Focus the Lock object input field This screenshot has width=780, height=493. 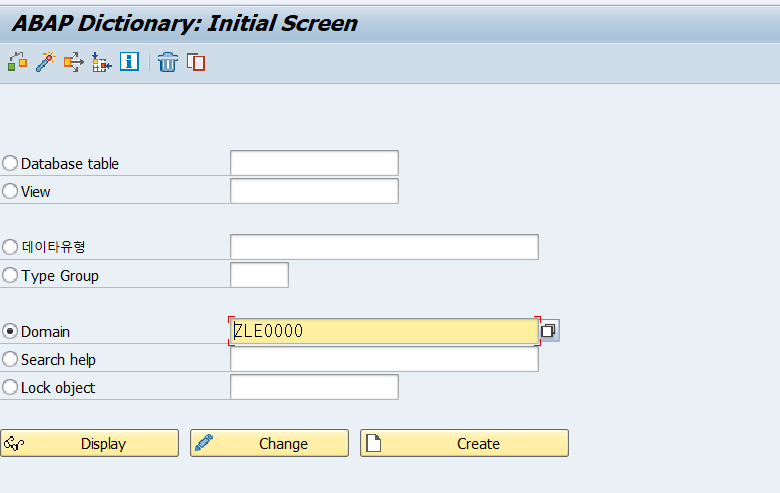314,387
